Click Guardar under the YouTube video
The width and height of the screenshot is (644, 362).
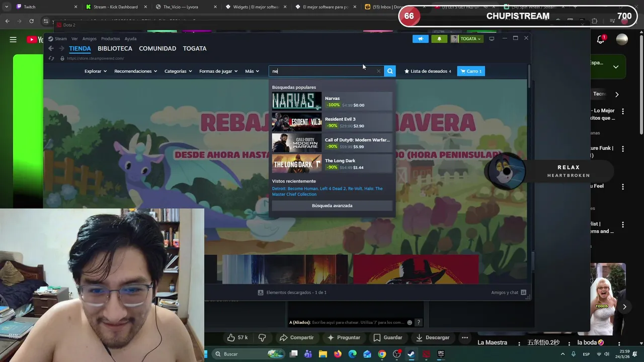pos(388,337)
